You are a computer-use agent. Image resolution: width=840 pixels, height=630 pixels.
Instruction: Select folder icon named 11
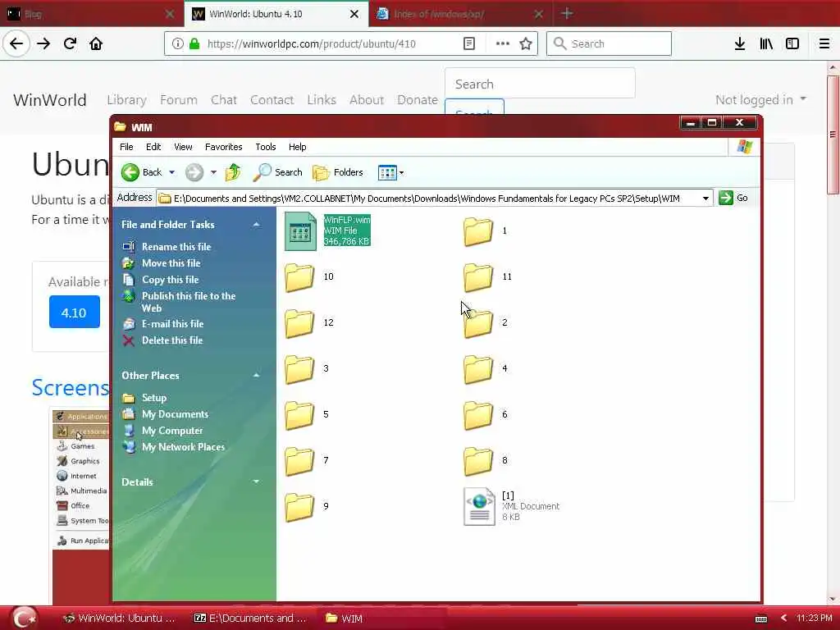[478, 277]
